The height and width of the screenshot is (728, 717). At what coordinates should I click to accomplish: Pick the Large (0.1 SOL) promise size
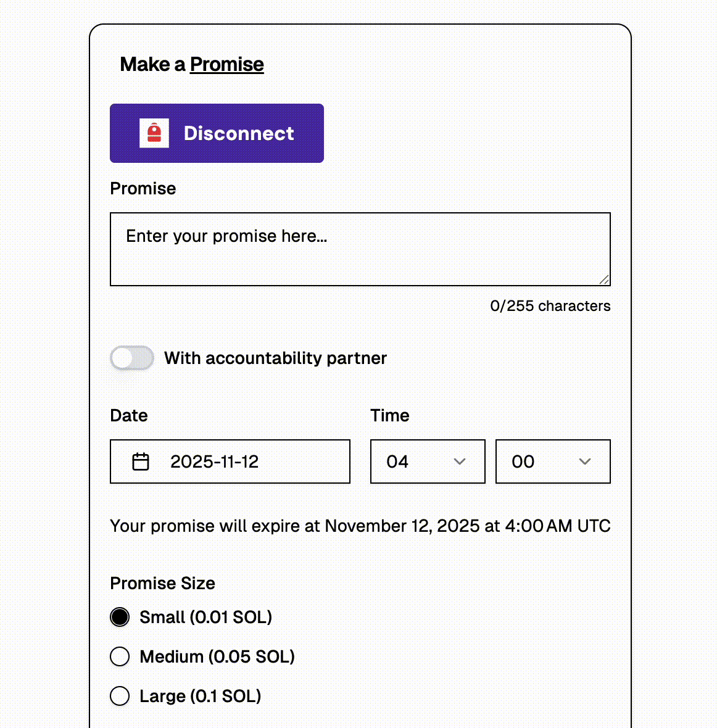click(120, 696)
